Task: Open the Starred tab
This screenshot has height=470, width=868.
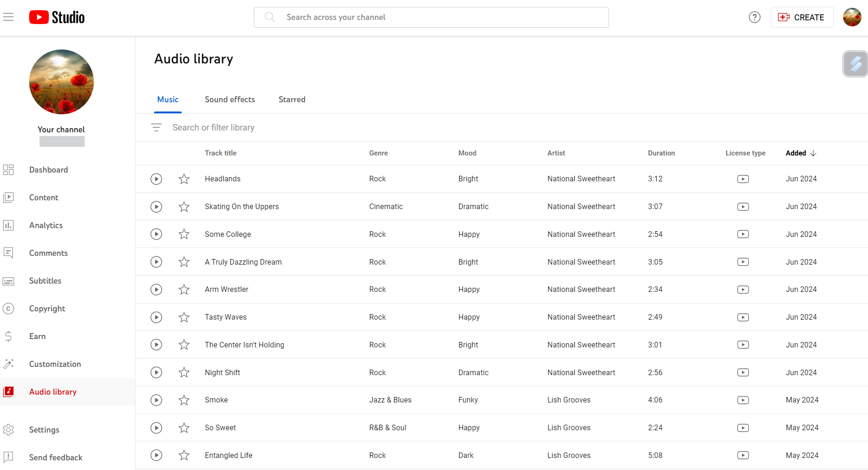Action: coord(291,99)
